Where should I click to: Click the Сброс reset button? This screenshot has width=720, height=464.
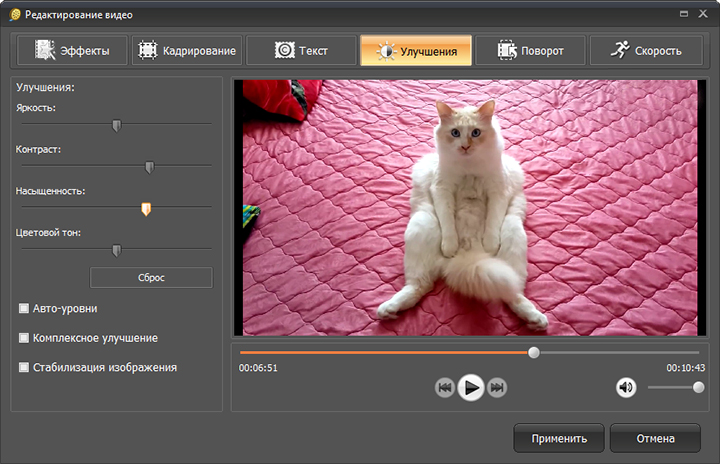[x=151, y=277]
